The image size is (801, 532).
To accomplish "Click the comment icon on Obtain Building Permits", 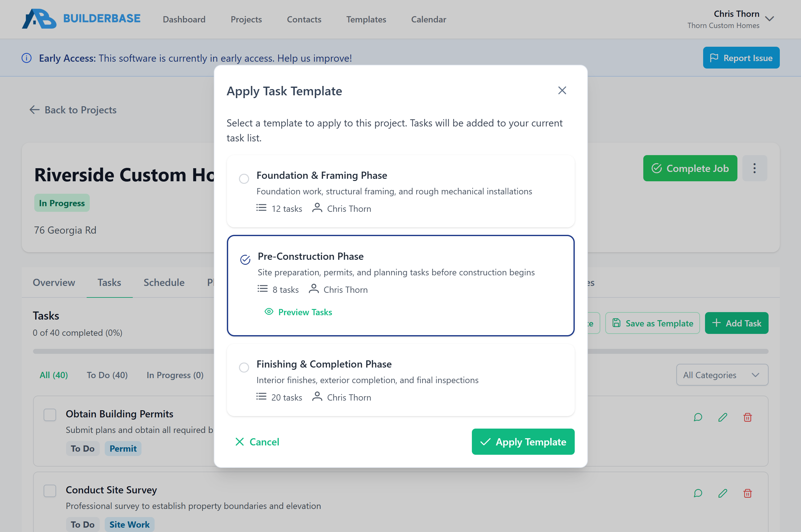I will pyautogui.click(x=698, y=417).
